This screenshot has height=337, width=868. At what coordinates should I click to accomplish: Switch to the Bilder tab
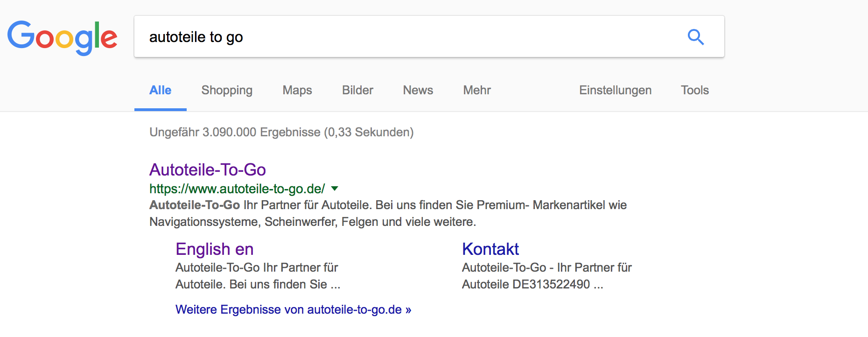[x=357, y=90]
